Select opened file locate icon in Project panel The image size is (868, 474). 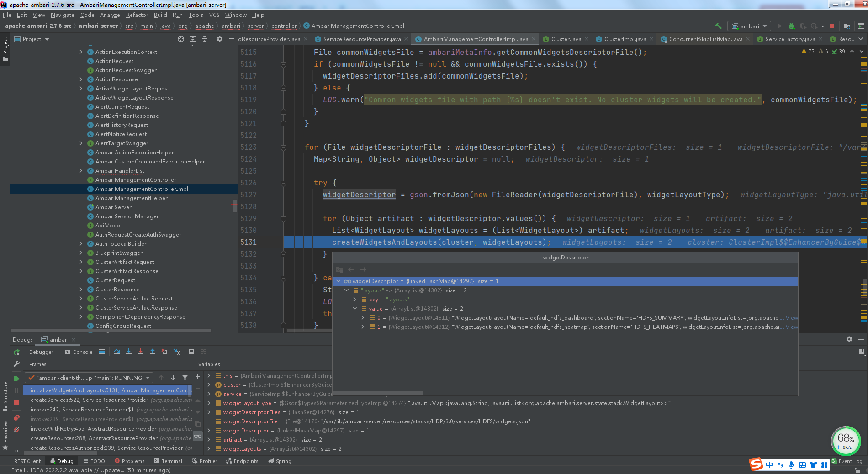181,39
